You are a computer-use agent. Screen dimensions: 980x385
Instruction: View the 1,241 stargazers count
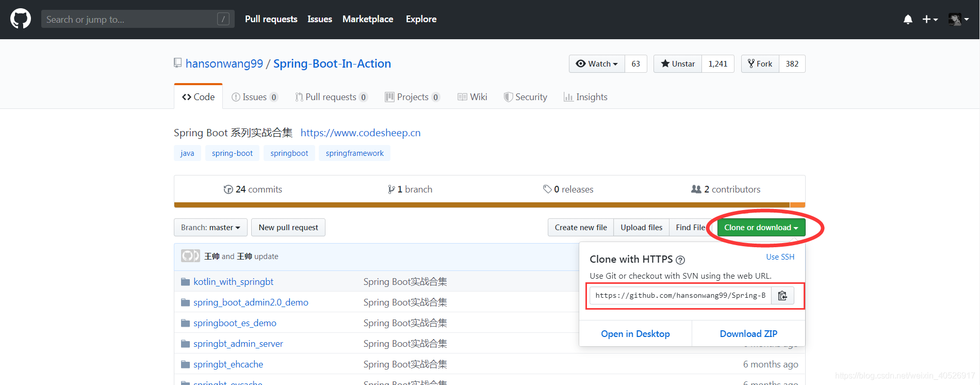(x=718, y=63)
